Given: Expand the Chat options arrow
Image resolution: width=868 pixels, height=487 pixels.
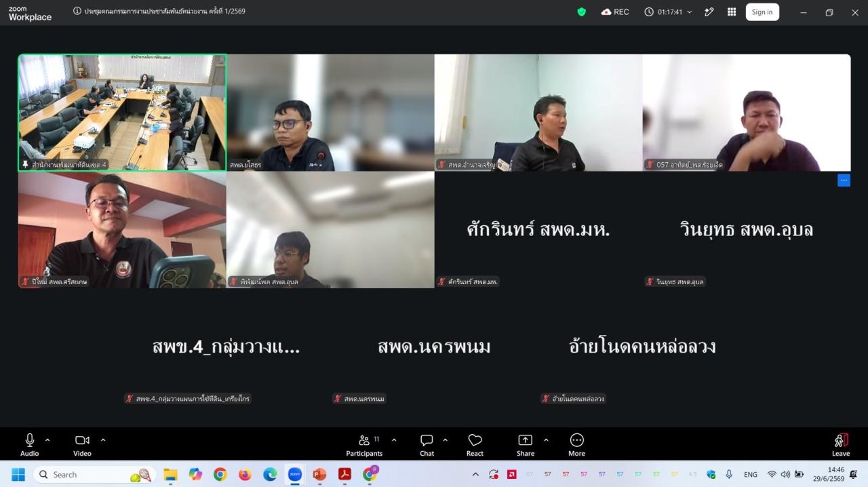Looking at the screenshot, I should click(x=445, y=440).
